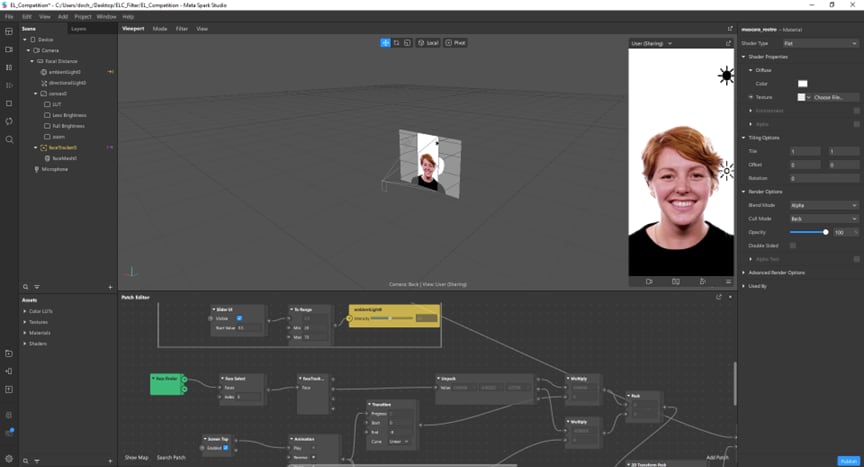Click the Publish button
The image size is (864, 467).
pos(848,460)
